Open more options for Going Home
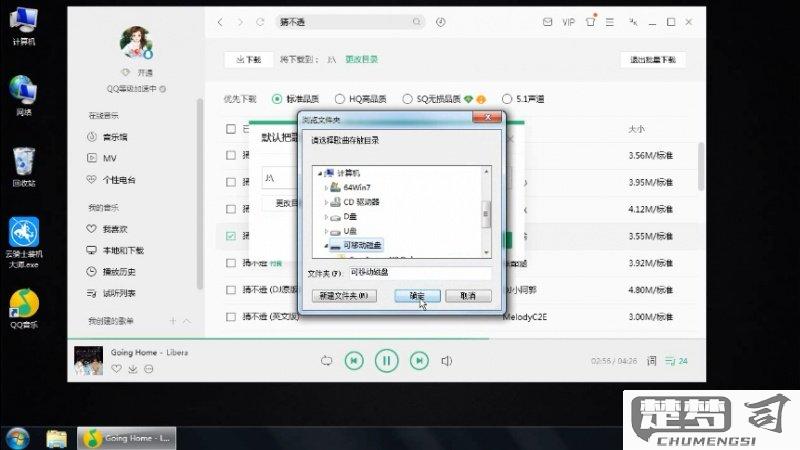 point(148,368)
